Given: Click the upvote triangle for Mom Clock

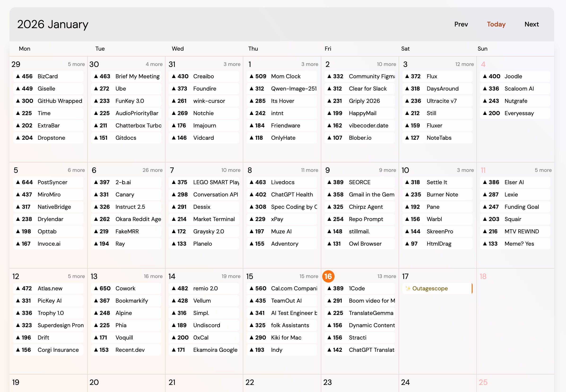Looking at the screenshot, I should click(x=252, y=76).
